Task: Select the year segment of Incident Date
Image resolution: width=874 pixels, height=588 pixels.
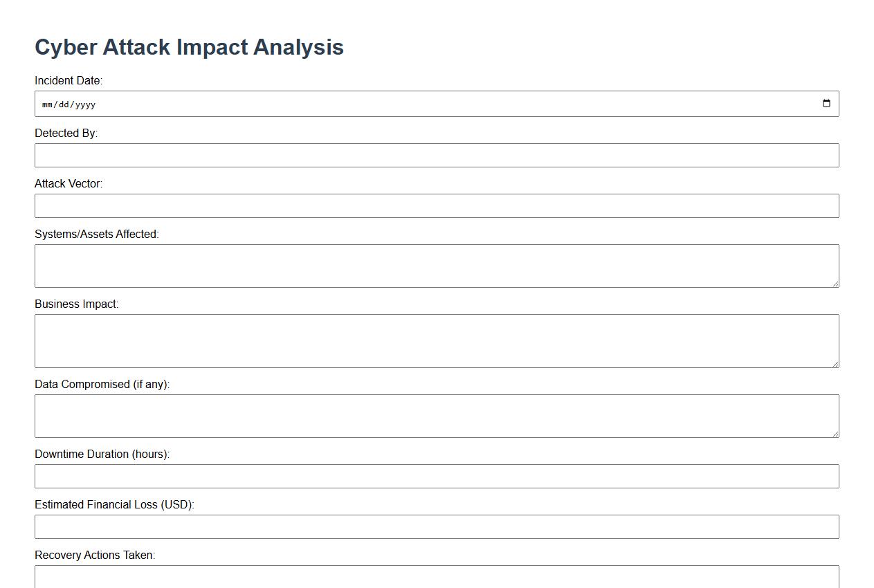Action: 84,104
